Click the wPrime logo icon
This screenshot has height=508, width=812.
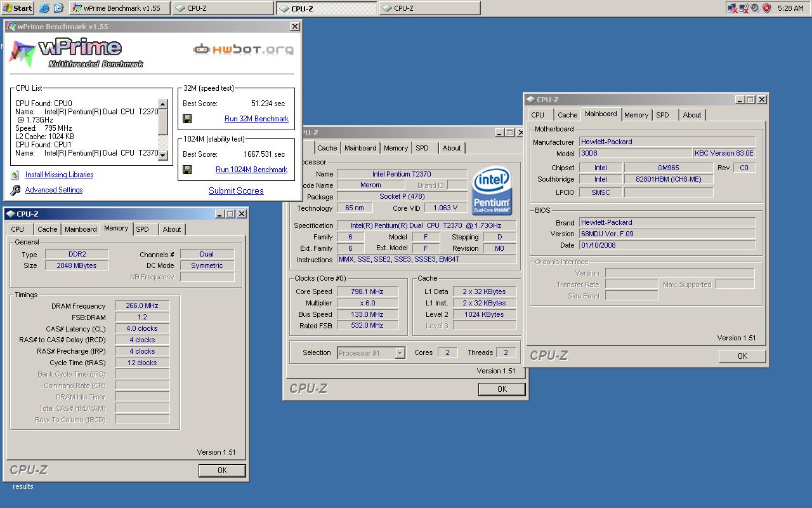pyautogui.click(x=22, y=54)
